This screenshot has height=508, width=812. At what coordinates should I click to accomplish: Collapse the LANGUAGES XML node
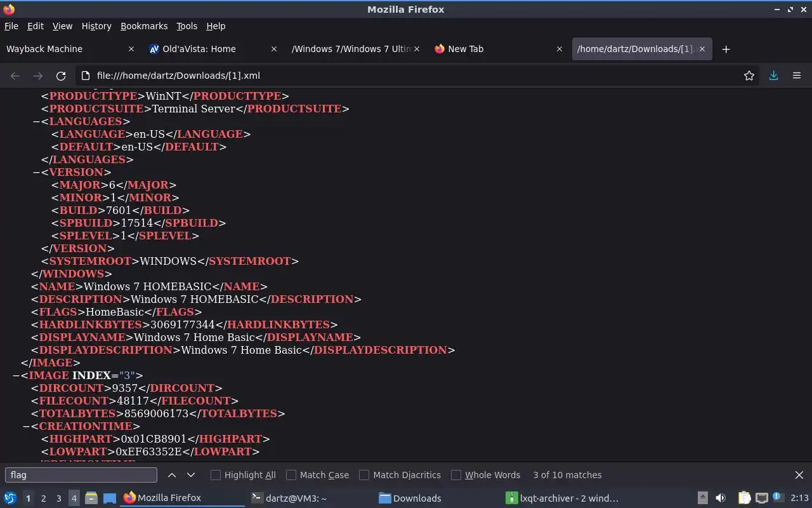click(x=36, y=121)
